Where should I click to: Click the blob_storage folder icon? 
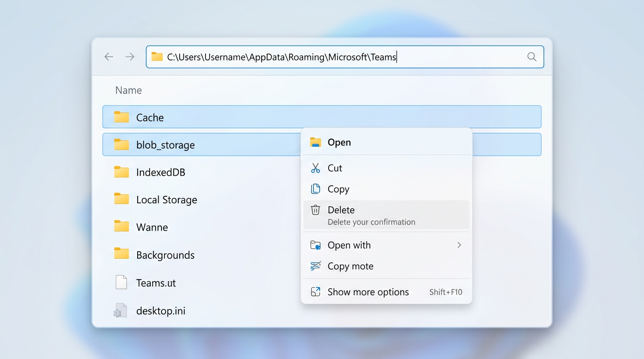pos(121,144)
